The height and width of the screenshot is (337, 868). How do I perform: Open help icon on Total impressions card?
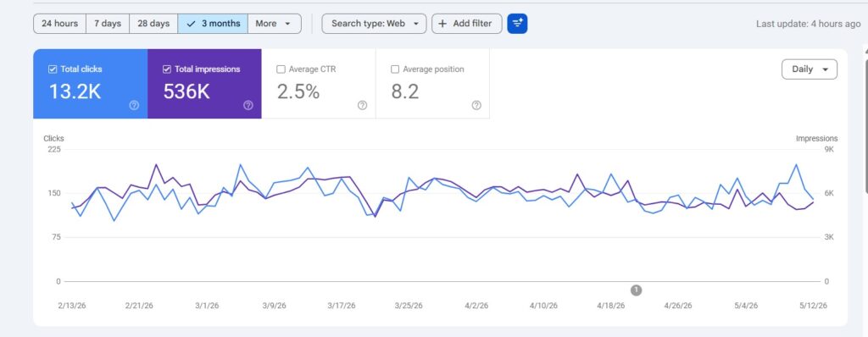[248, 105]
